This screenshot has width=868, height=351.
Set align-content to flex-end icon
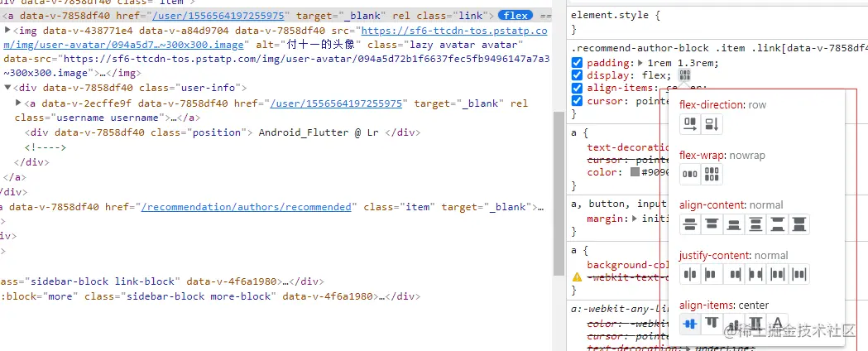[733, 224]
